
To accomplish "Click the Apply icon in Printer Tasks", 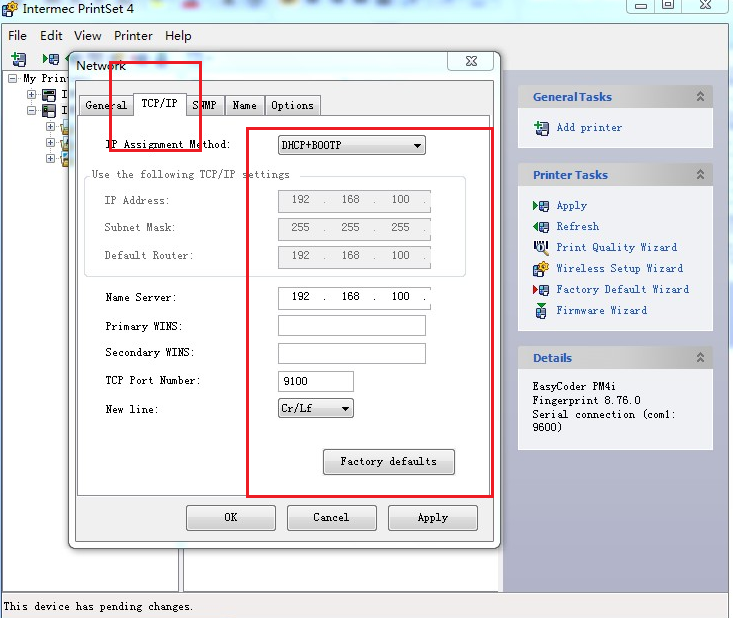I will coord(541,206).
